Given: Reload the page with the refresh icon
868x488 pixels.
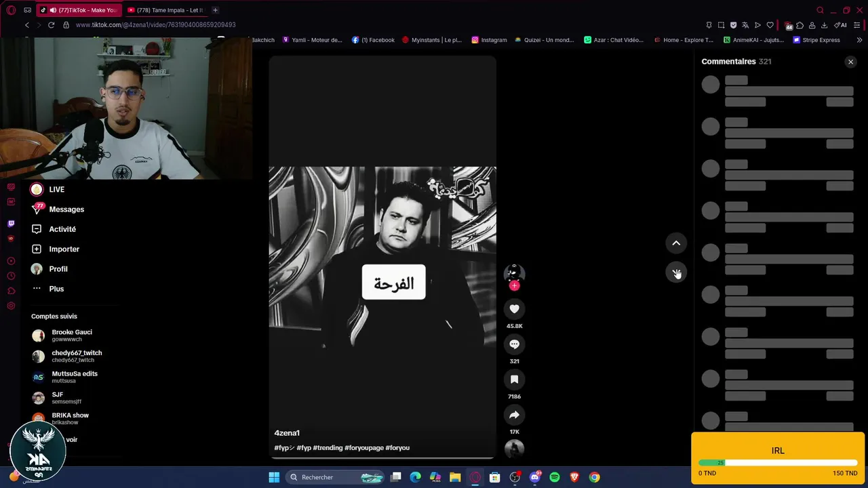Looking at the screenshot, I should tap(51, 25).
